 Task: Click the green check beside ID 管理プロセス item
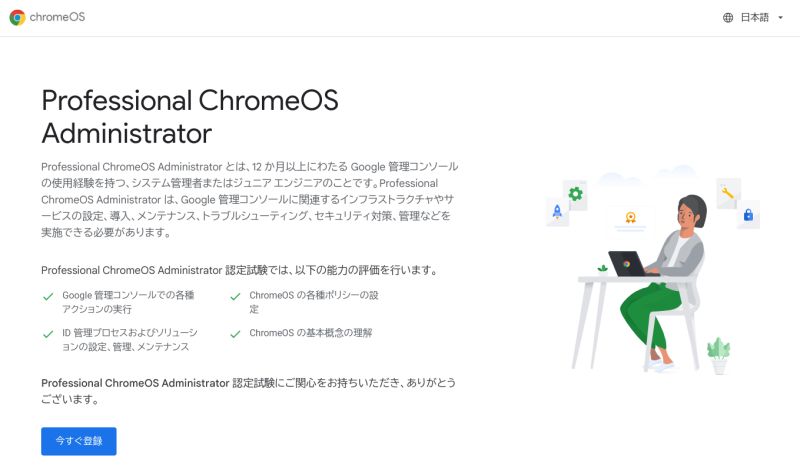(x=47, y=333)
